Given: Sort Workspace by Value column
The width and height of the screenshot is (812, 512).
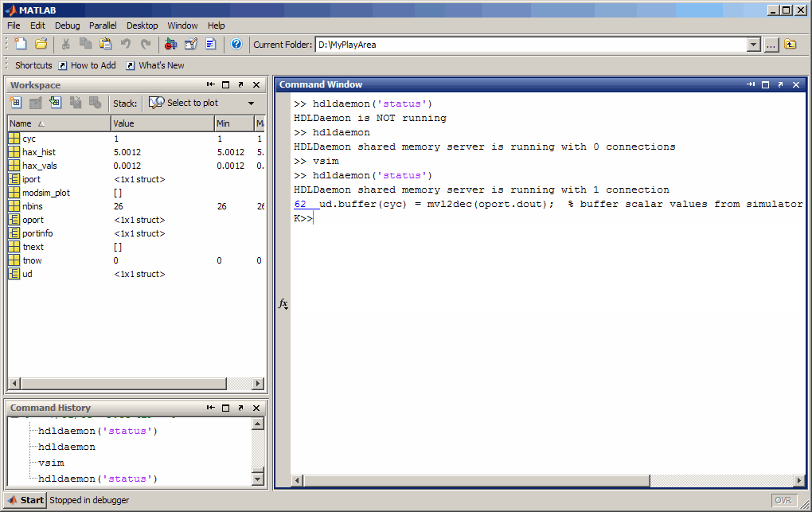Looking at the screenshot, I should click(x=162, y=123).
